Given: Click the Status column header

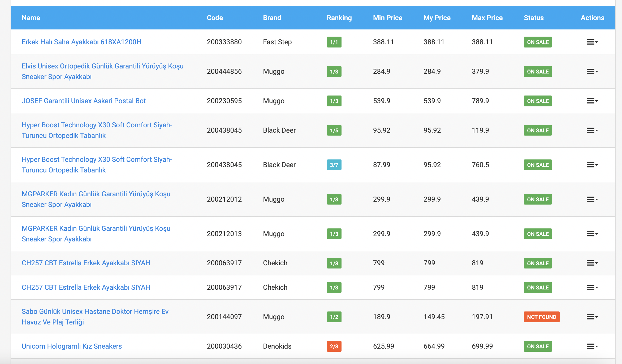Looking at the screenshot, I should pyautogui.click(x=533, y=18).
